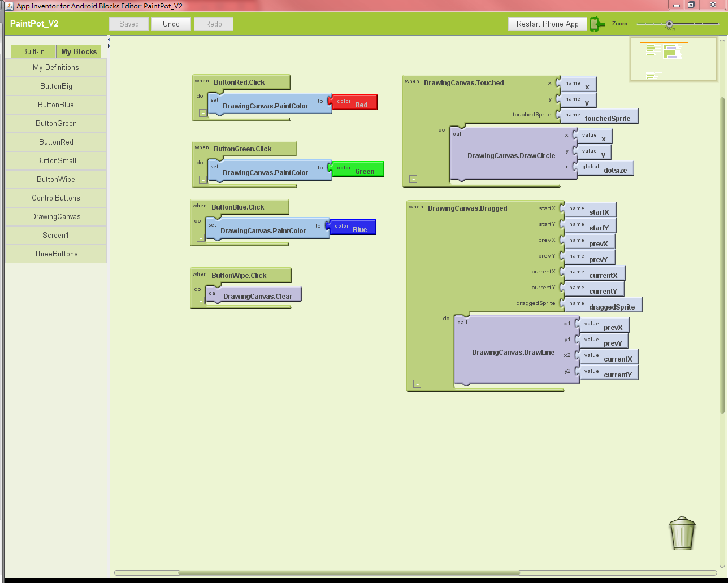Open the ControlButtons drawer
The width and height of the screenshot is (728, 583).
coord(56,198)
